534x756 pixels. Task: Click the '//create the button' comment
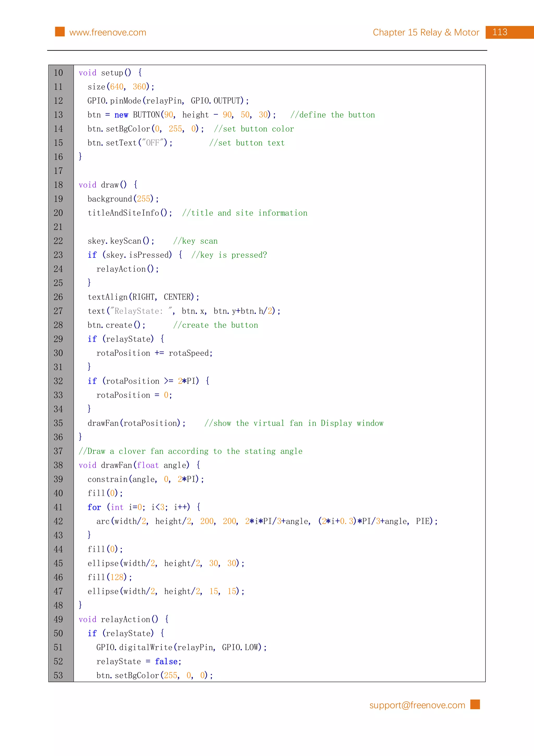tap(216, 325)
